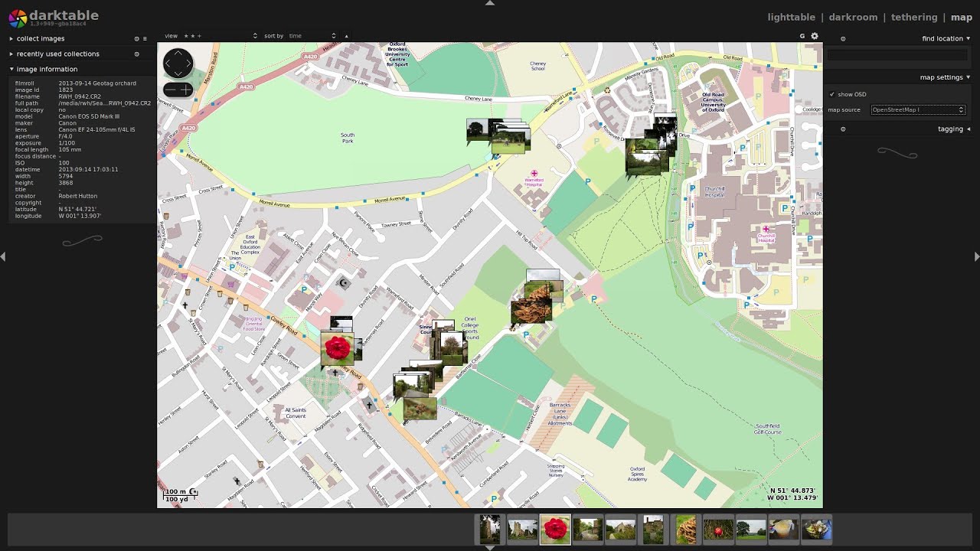Zoom in the map with plus button
The height and width of the screenshot is (551, 980).
[185, 90]
